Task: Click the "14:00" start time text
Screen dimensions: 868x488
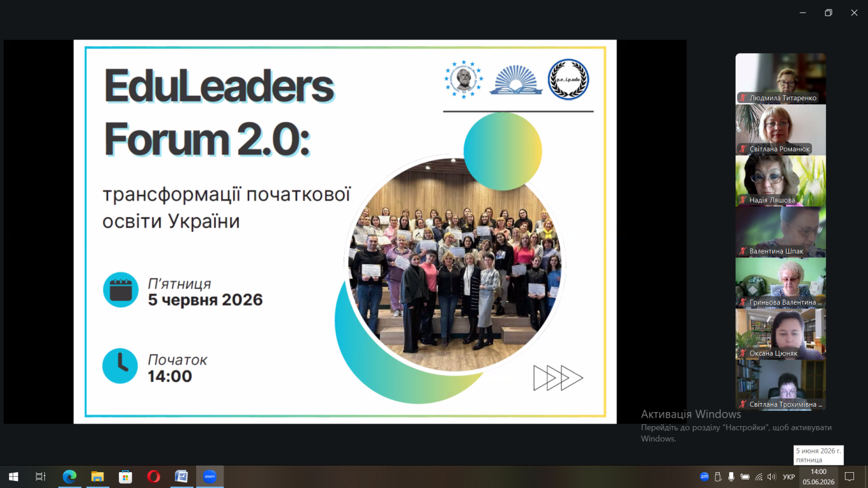Action: (170, 376)
